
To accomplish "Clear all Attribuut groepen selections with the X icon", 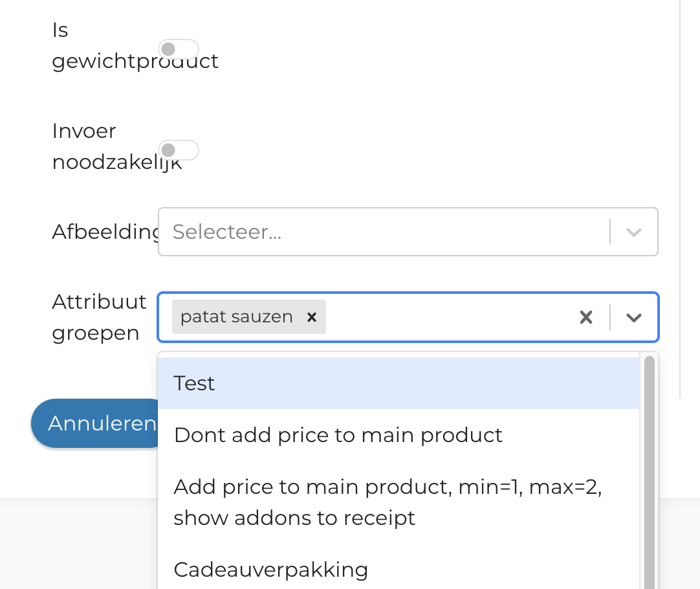I will click(x=586, y=317).
